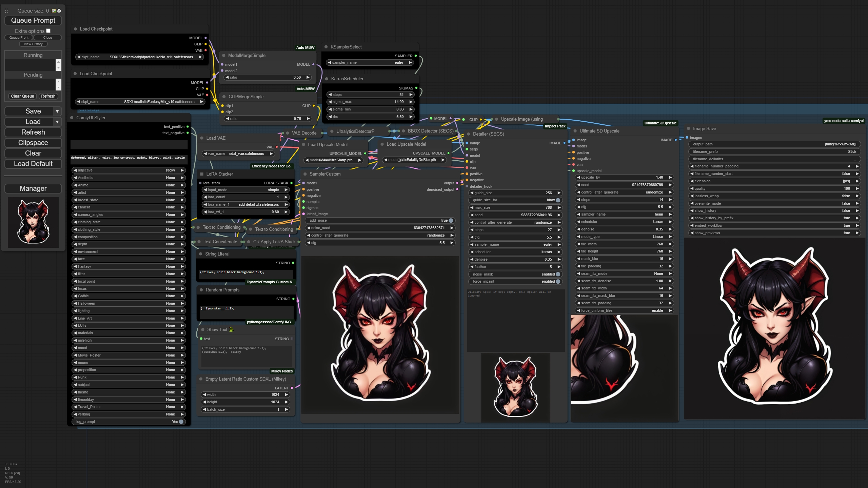Viewport: 868px width, 488px height.
Task: Collapse the KSamplerSelect node via its dot
Action: tap(326, 47)
